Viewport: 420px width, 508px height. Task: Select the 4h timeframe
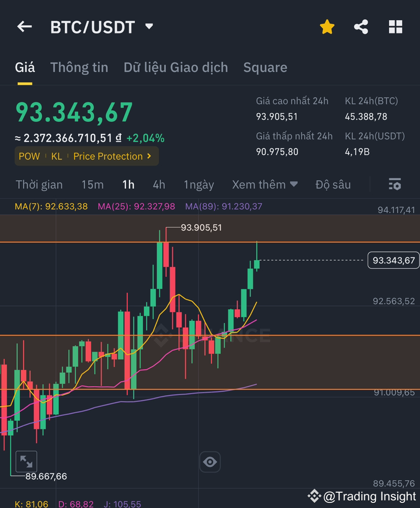pyautogui.click(x=159, y=185)
